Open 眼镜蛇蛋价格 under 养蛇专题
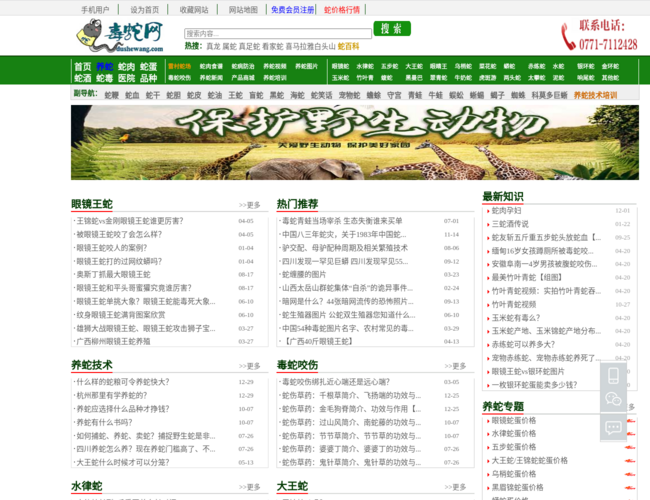 point(514,421)
